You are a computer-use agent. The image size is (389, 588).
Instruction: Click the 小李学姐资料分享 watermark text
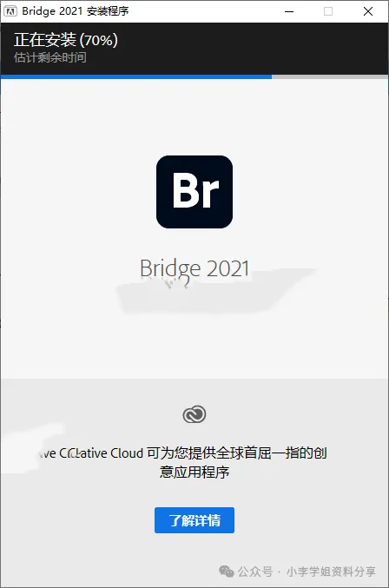pos(331,571)
